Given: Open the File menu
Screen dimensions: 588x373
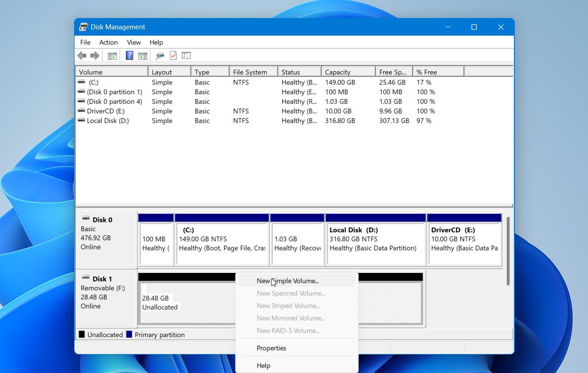Looking at the screenshot, I should coord(85,42).
